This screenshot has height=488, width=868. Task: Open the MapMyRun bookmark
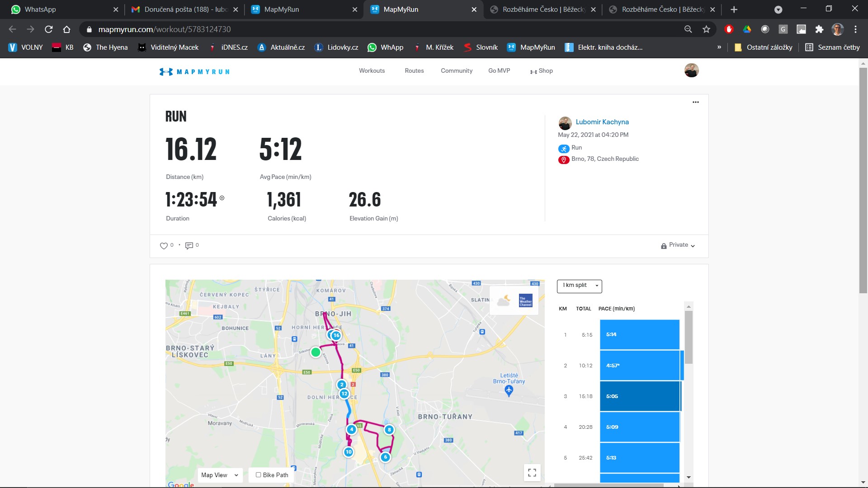(x=531, y=47)
